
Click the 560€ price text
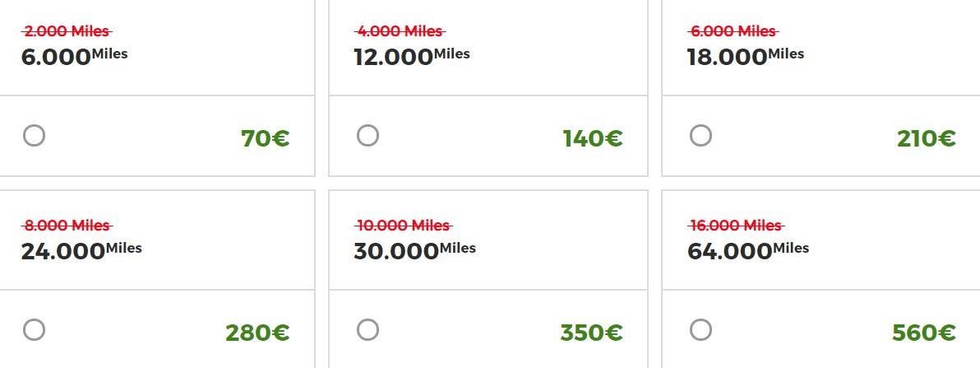924,333
